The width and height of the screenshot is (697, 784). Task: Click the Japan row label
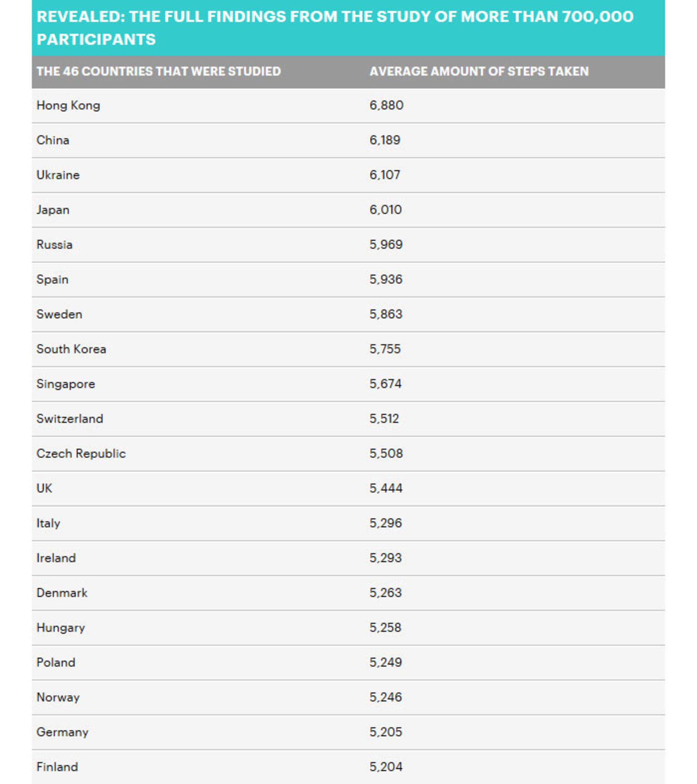tap(53, 210)
